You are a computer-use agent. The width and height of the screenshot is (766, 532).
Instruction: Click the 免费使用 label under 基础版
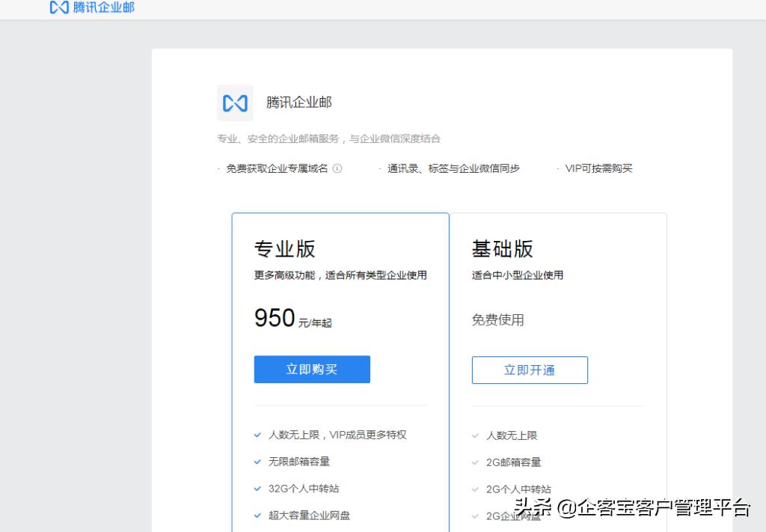point(498,319)
